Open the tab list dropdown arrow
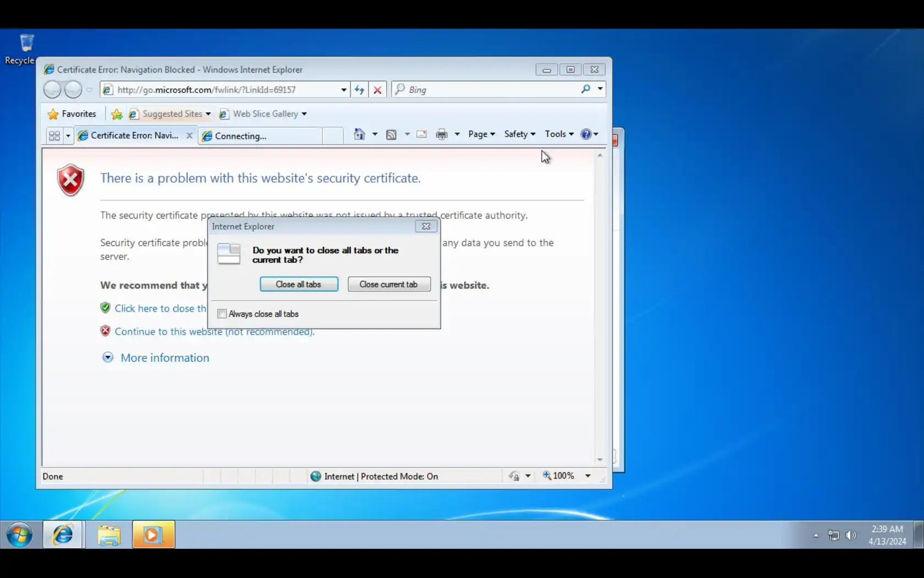 pos(68,135)
